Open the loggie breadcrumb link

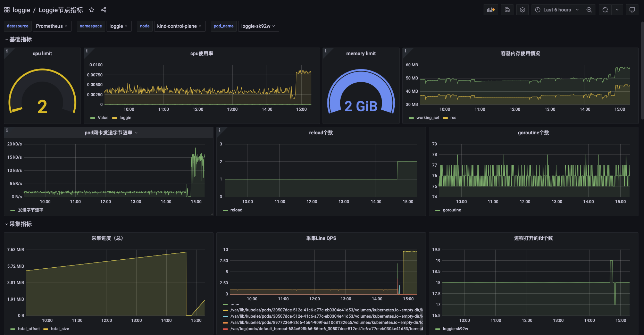pyautogui.click(x=22, y=10)
